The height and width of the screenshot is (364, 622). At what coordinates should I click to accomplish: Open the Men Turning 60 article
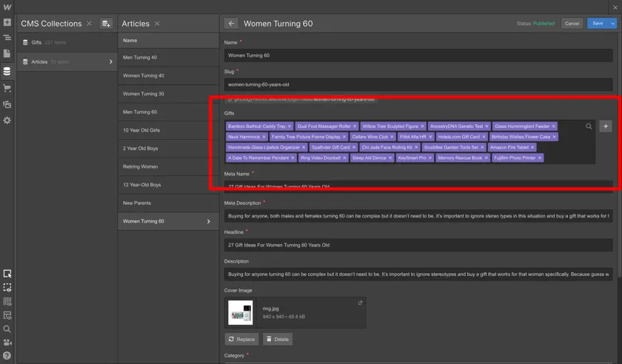[168, 112]
